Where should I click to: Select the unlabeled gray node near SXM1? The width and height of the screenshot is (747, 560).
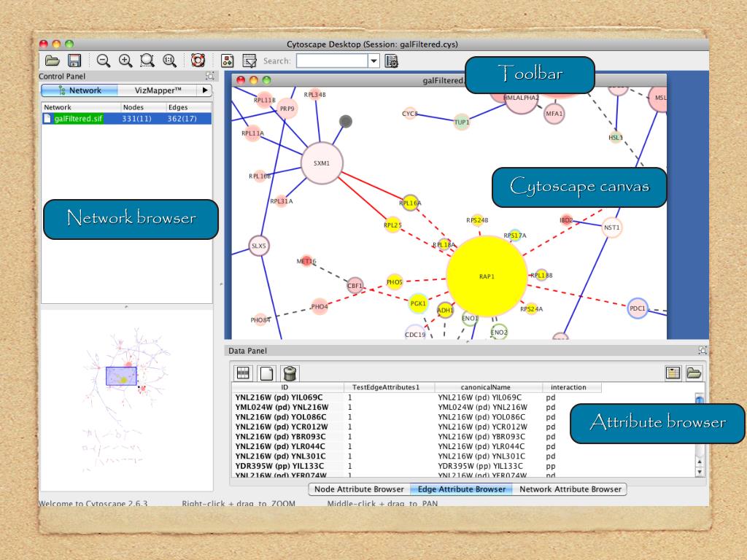click(x=345, y=122)
